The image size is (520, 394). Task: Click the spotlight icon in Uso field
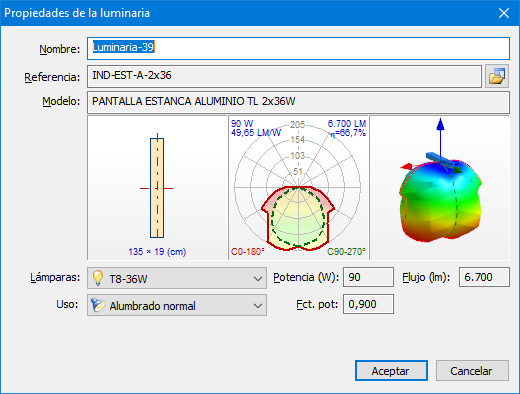98,305
